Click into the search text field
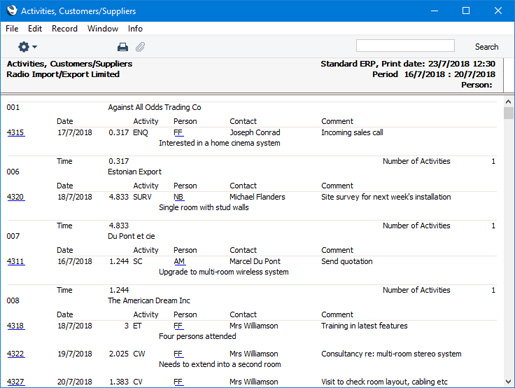The width and height of the screenshot is (515, 388). point(405,46)
